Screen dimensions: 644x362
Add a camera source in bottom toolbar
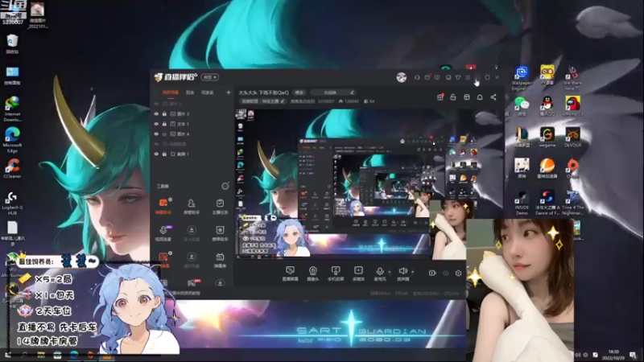click(313, 273)
